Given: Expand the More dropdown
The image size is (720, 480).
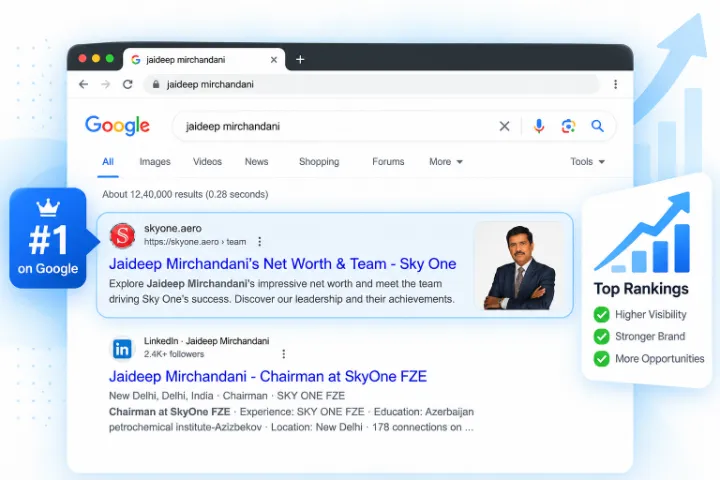Looking at the screenshot, I should [446, 162].
